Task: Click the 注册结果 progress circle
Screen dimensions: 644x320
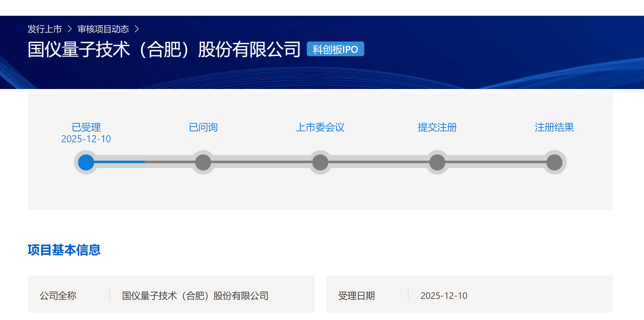Action: (554, 162)
